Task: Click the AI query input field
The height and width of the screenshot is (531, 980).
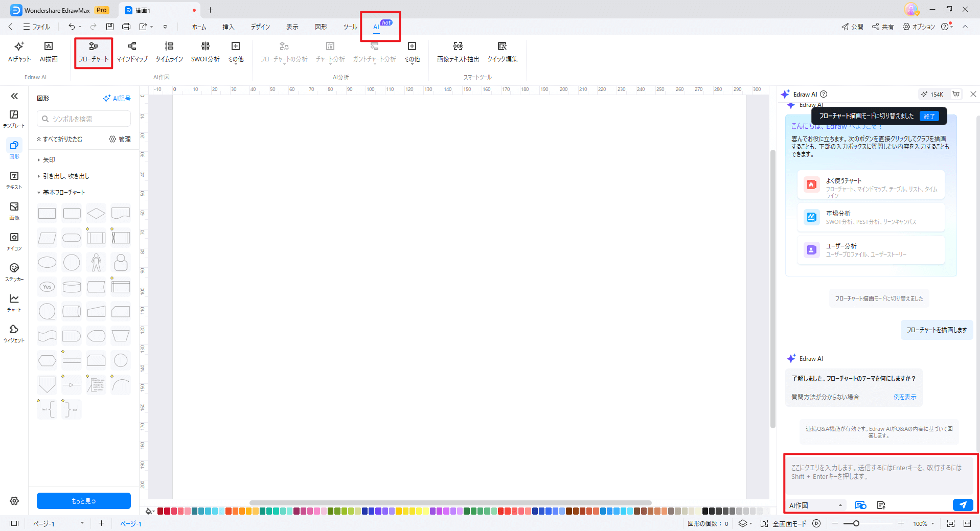Action: point(879,475)
